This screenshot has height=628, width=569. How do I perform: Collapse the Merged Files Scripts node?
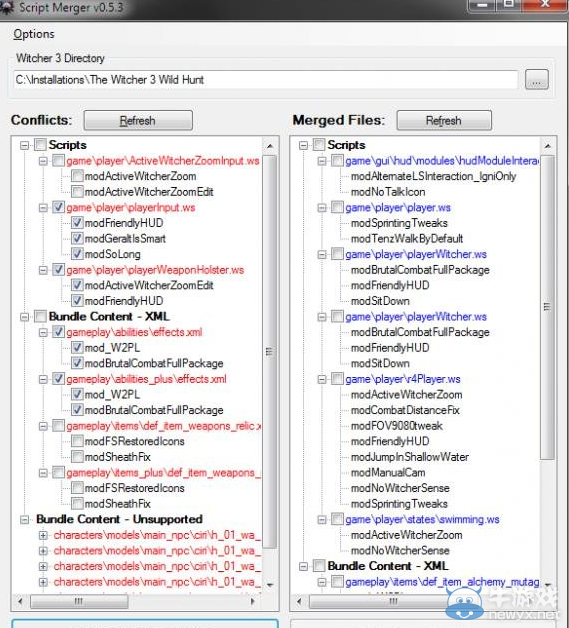pos(304,145)
